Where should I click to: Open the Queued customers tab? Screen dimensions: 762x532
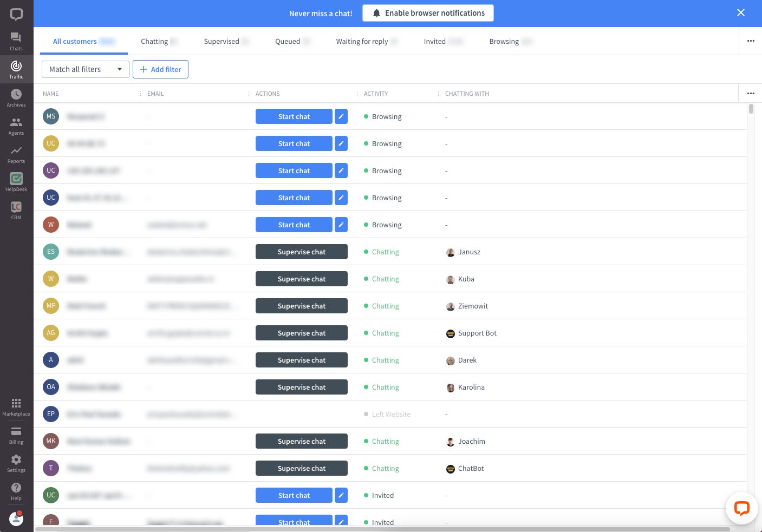[288, 41]
